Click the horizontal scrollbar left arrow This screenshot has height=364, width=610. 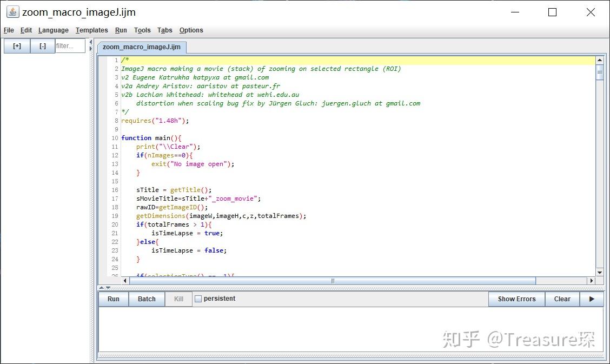coord(125,280)
